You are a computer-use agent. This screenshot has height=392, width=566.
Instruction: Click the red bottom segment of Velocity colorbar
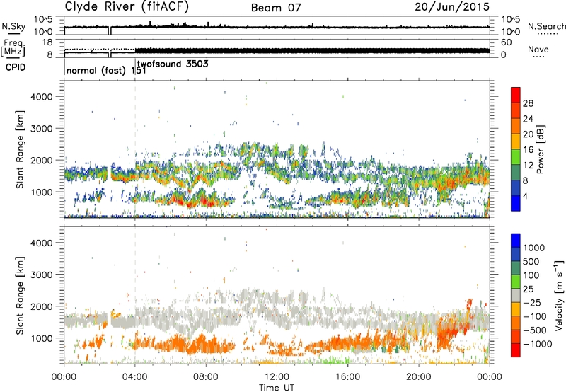click(516, 350)
